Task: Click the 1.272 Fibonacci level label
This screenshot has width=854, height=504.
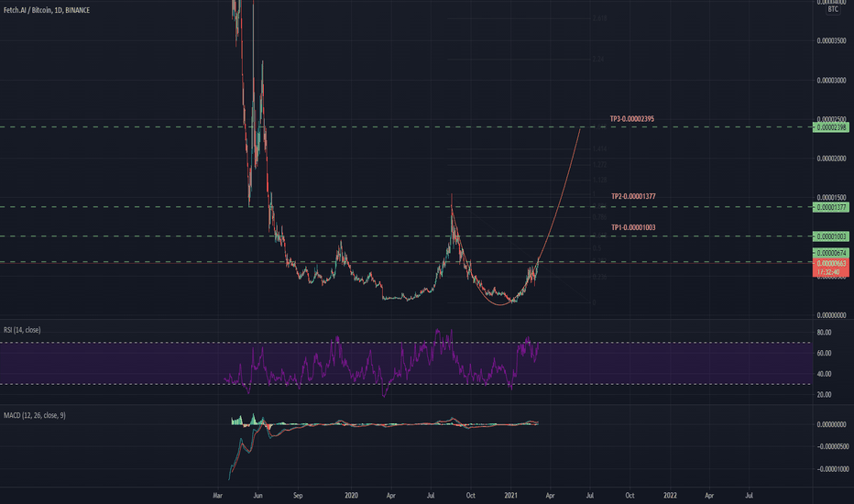Action: click(x=599, y=165)
